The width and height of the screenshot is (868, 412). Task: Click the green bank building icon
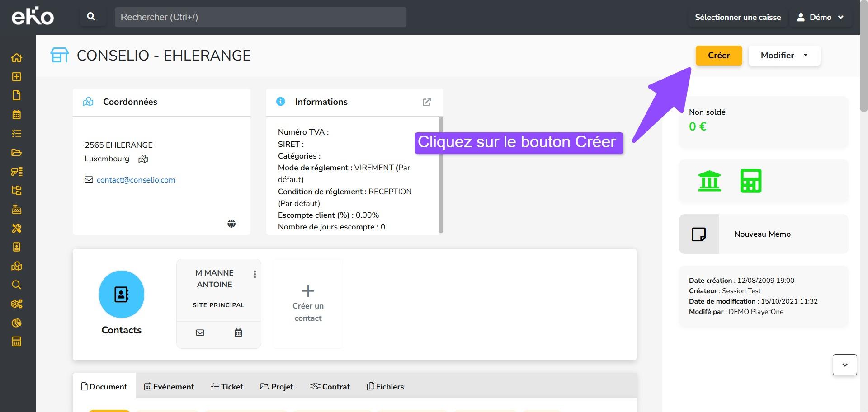pyautogui.click(x=709, y=181)
